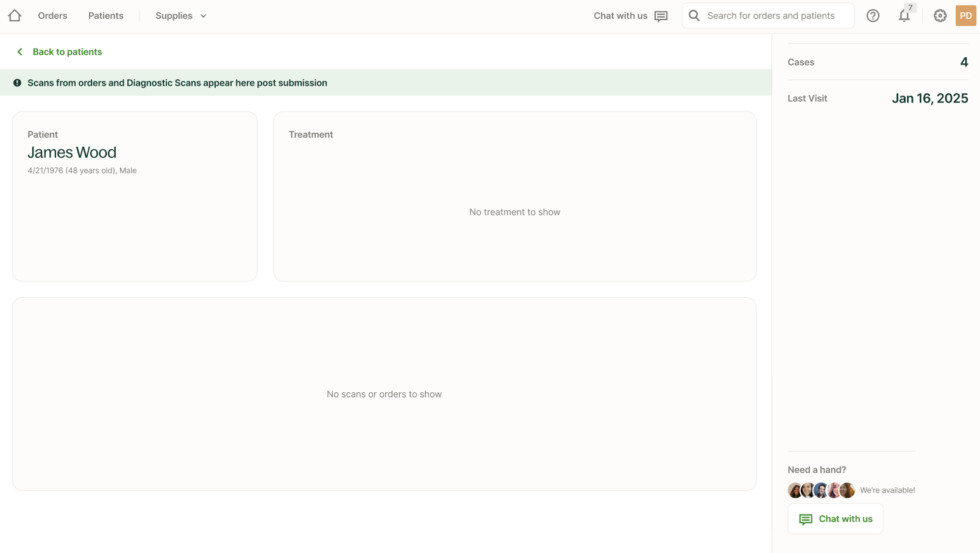Open the settings gear icon

coord(940,16)
